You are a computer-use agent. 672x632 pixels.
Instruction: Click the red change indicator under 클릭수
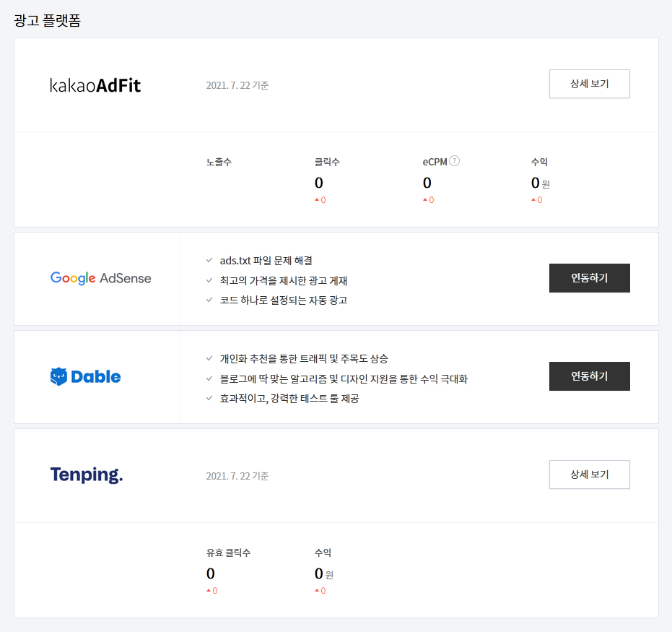pos(320,200)
